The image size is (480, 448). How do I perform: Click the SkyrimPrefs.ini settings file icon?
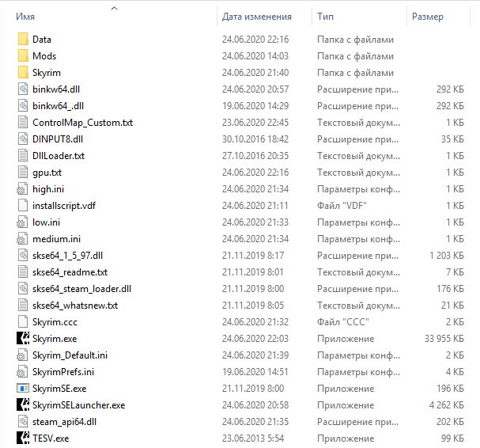pyautogui.click(x=22, y=372)
